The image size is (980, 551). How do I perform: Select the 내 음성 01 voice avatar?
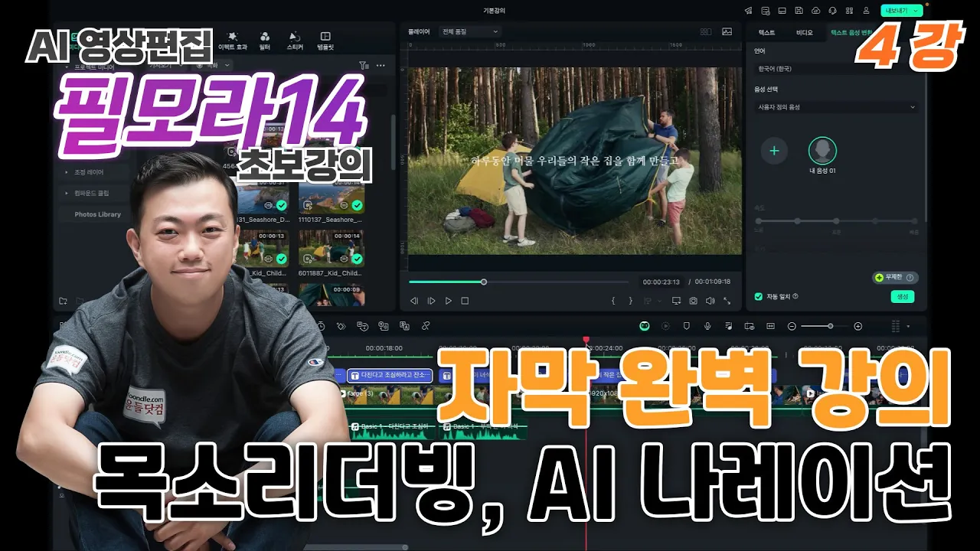pos(822,151)
